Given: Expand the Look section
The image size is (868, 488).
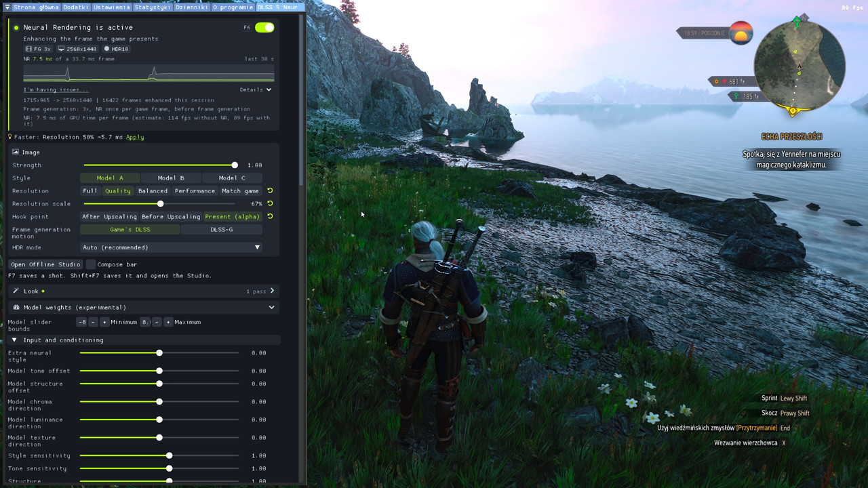Looking at the screenshot, I should pyautogui.click(x=272, y=291).
